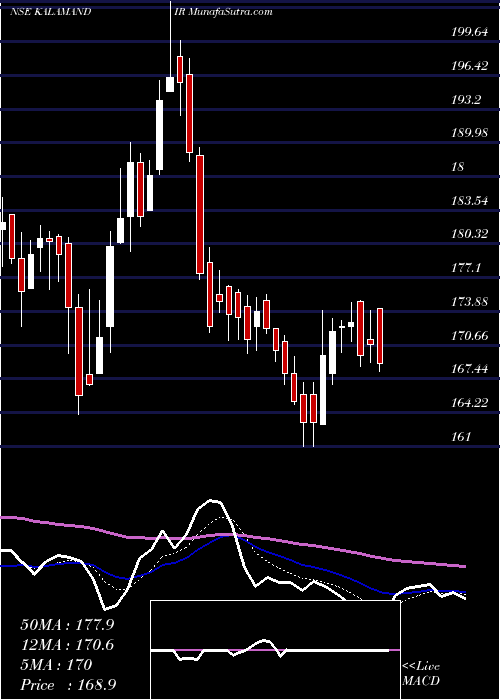
Task: Click the <<Live MACD label
Action: [x=421, y=674]
